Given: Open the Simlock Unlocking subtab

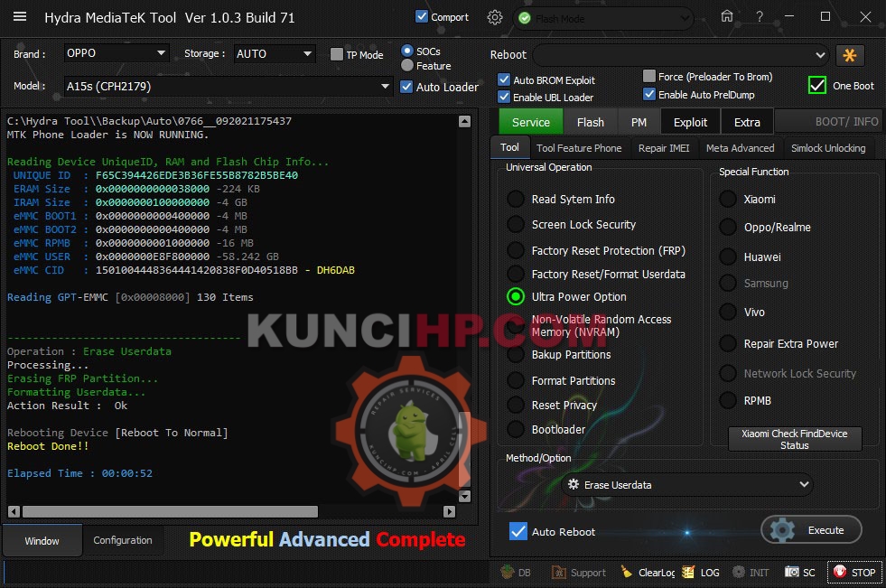Looking at the screenshot, I should 828,148.
